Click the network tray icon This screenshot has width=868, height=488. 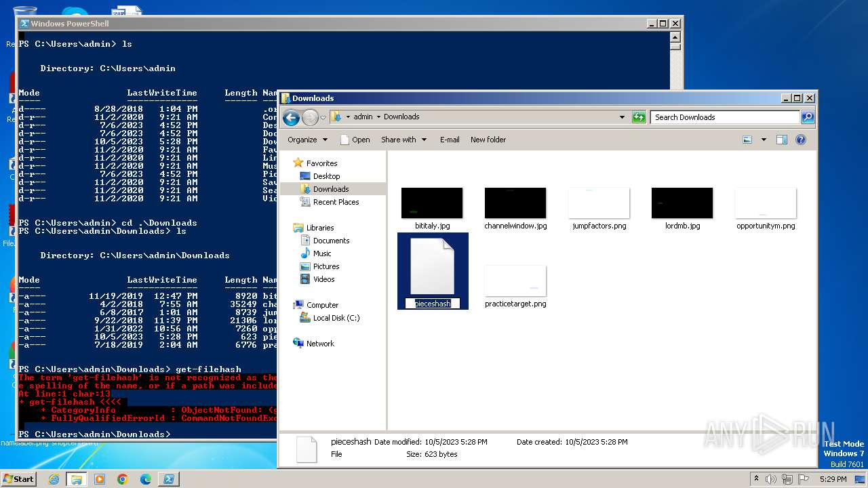point(787,479)
